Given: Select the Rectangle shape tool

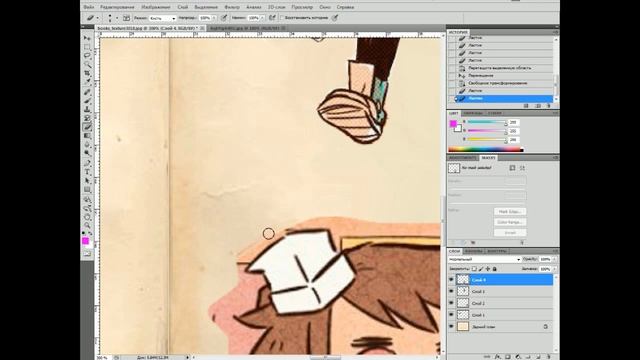Looking at the screenshot, I should pos(87,190).
